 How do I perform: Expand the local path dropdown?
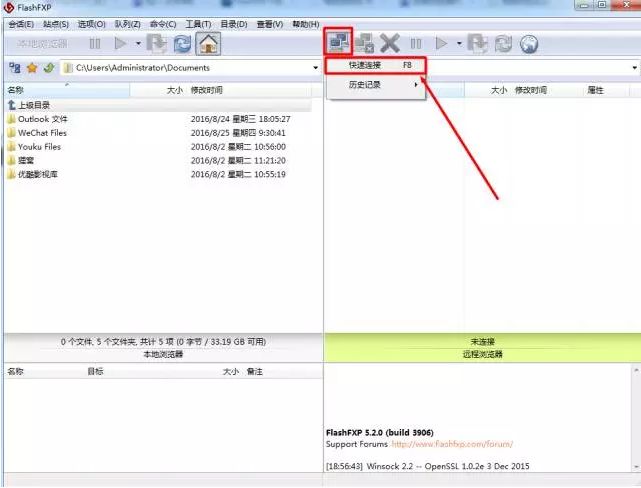315,68
